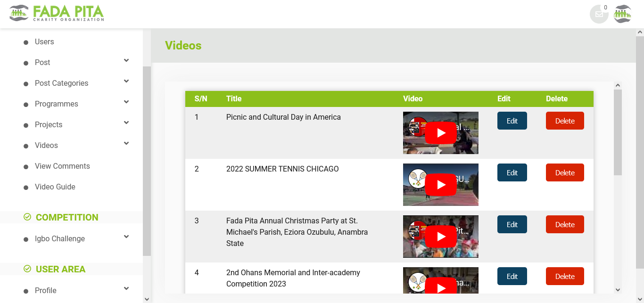Click the videos table vertical scrollbar
The image size is (644, 303).
618,132
